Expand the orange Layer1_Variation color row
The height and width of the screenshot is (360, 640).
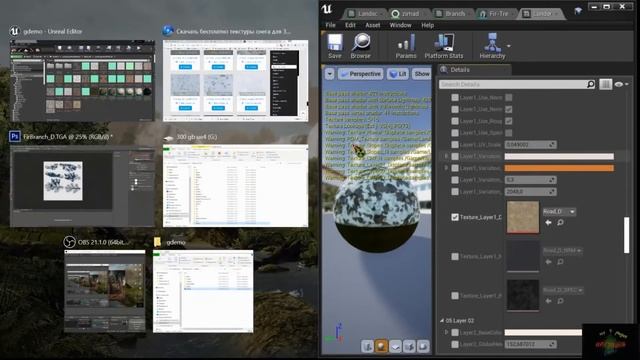(x=446, y=168)
